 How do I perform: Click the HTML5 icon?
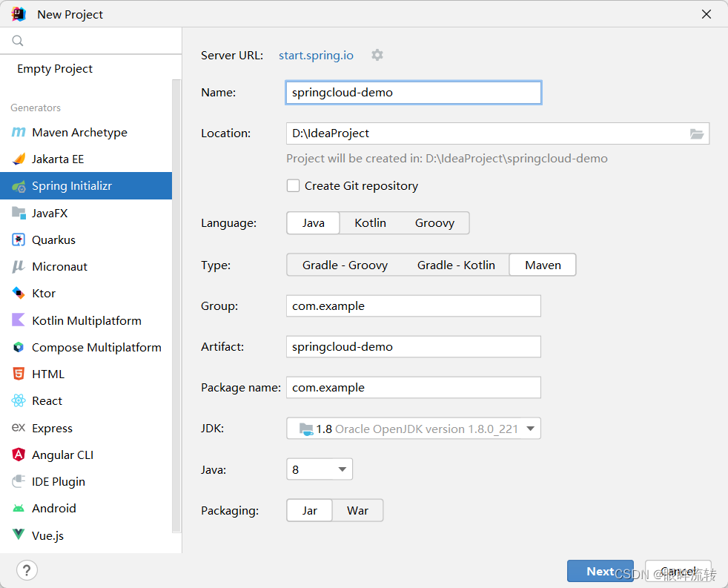click(x=18, y=374)
